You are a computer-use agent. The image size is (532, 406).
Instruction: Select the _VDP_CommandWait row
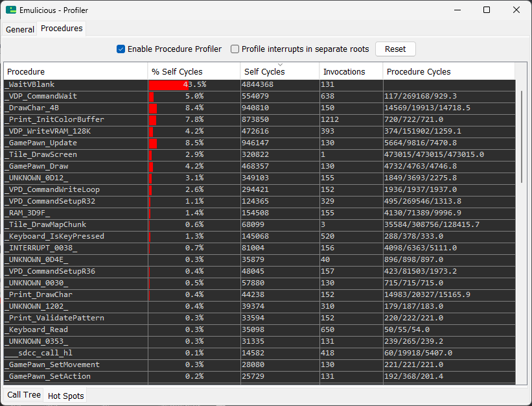[x=260, y=97]
